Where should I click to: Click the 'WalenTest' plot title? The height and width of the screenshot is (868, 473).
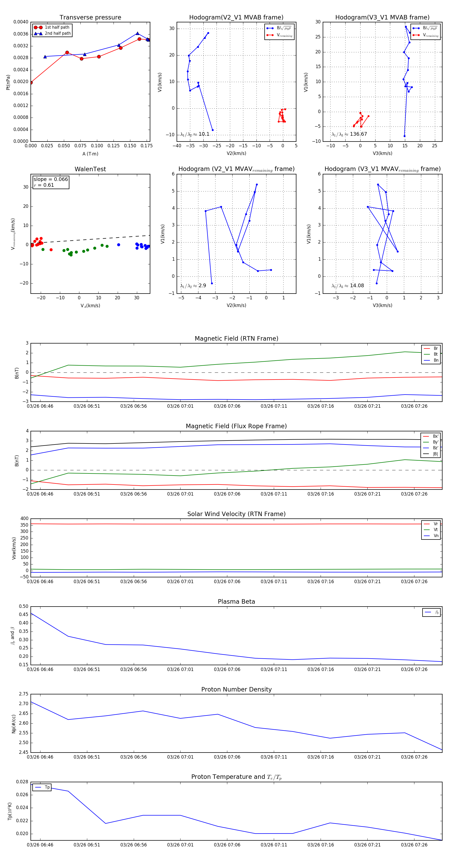click(90, 169)
